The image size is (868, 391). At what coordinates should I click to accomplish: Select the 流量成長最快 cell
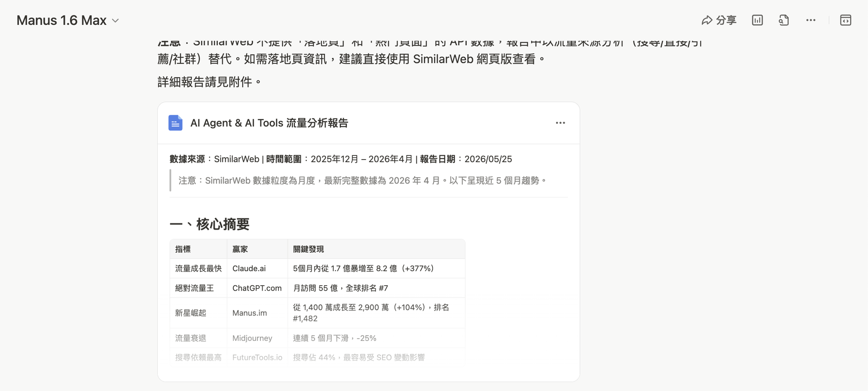(x=198, y=269)
